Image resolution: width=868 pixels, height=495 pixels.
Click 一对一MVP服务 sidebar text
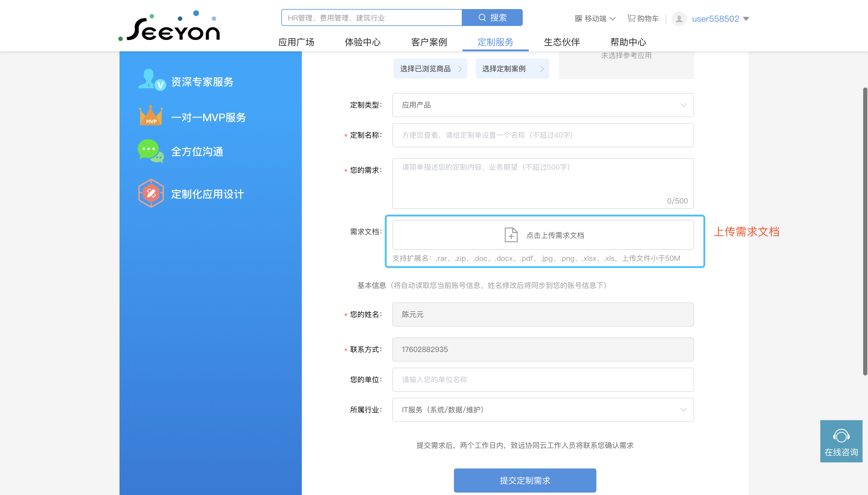pos(208,118)
